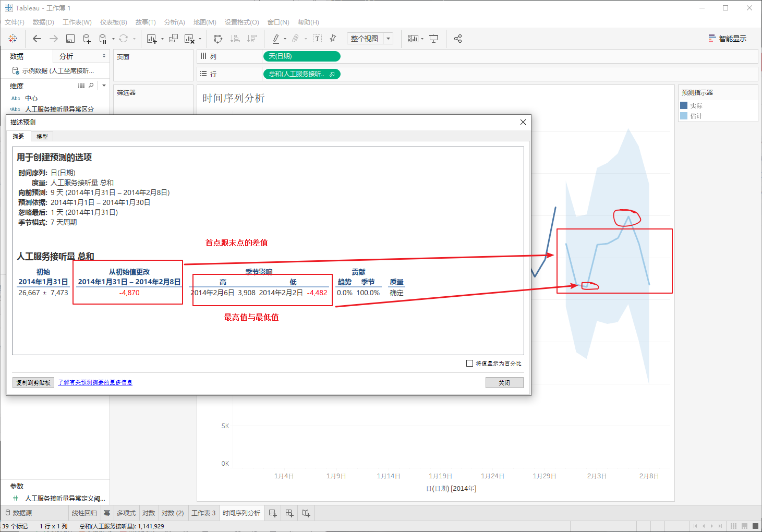
Task: Open the 多项式 sheet tab
Action: coord(126,513)
